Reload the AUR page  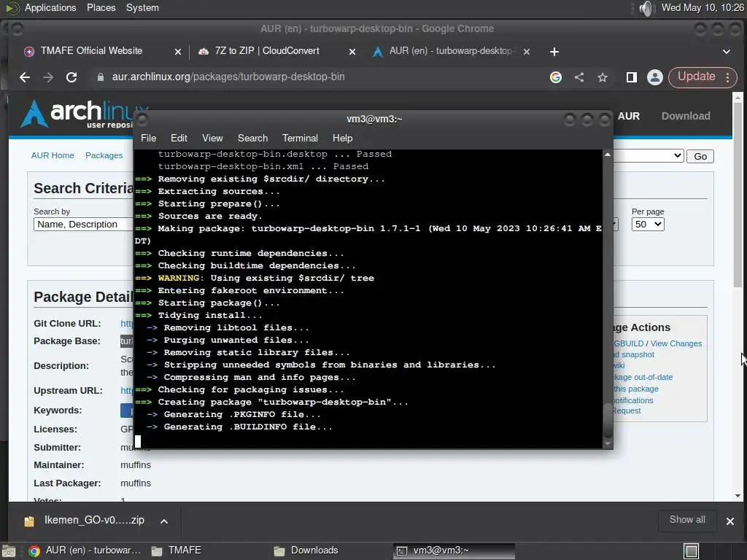(x=71, y=77)
